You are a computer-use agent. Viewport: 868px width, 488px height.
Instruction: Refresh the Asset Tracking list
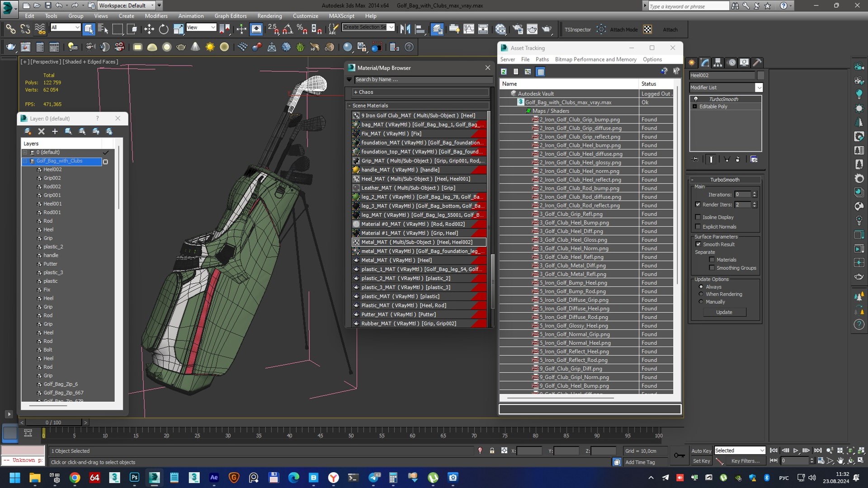click(x=504, y=71)
